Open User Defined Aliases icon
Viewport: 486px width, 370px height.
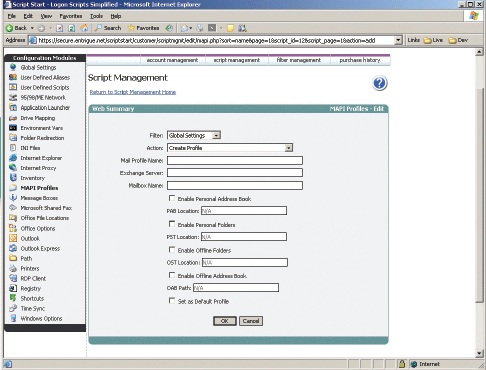(x=13, y=77)
